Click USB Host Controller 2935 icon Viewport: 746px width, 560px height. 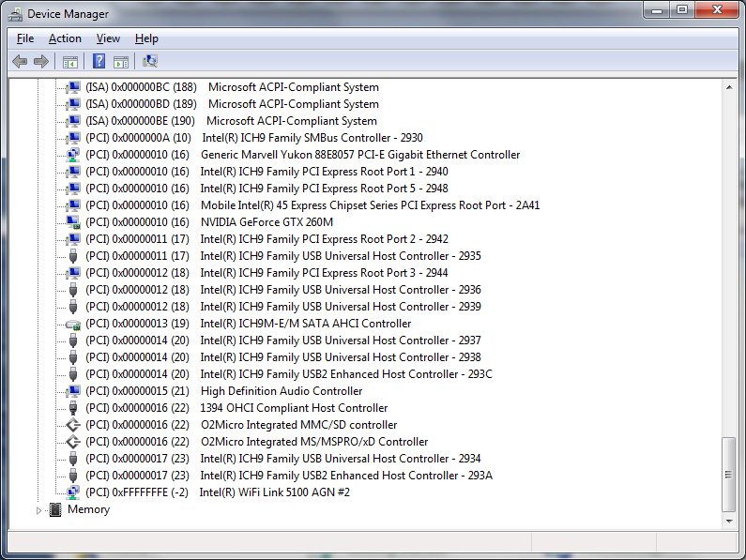73,256
